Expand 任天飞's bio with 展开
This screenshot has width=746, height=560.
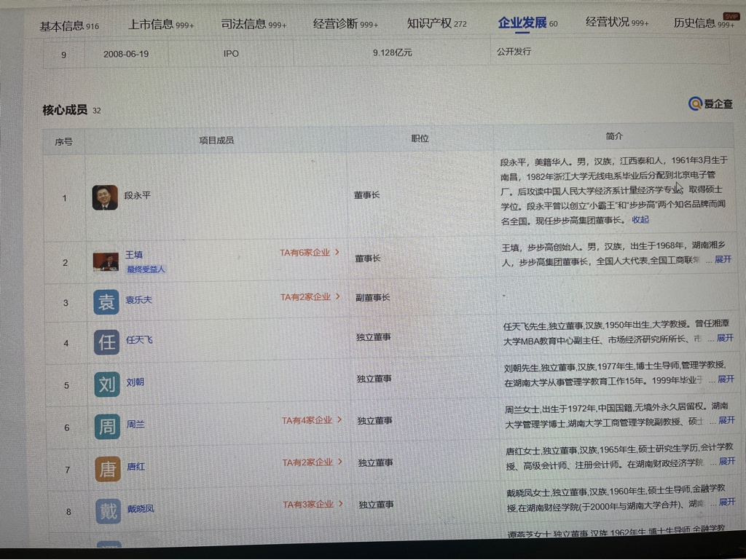725,338
